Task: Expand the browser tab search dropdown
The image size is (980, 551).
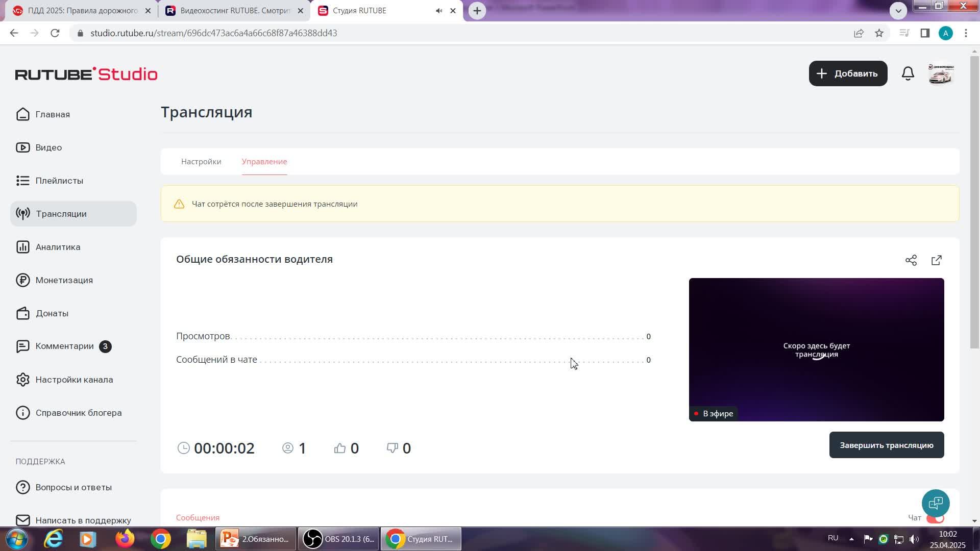Action: tap(898, 10)
